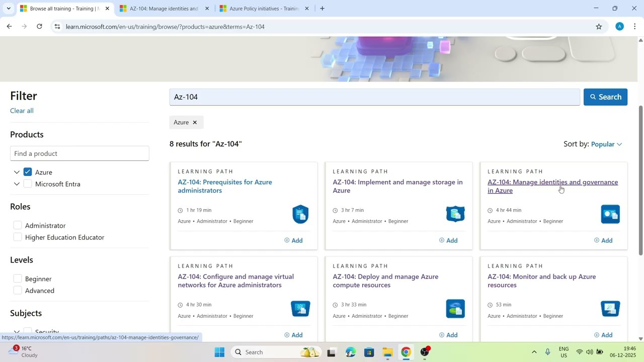Click the Az-104 search text field
This screenshot has width=644, height=362.
(374, 97)
